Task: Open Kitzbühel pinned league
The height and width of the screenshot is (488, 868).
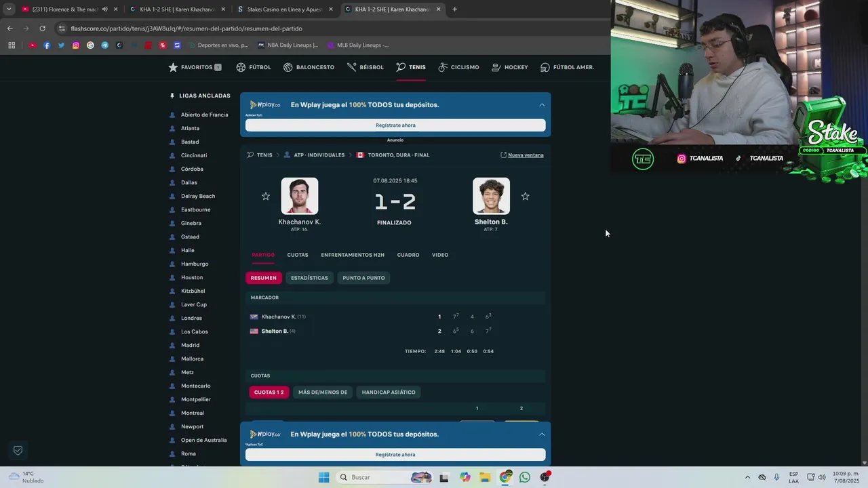Action: (x=193, y=291)
